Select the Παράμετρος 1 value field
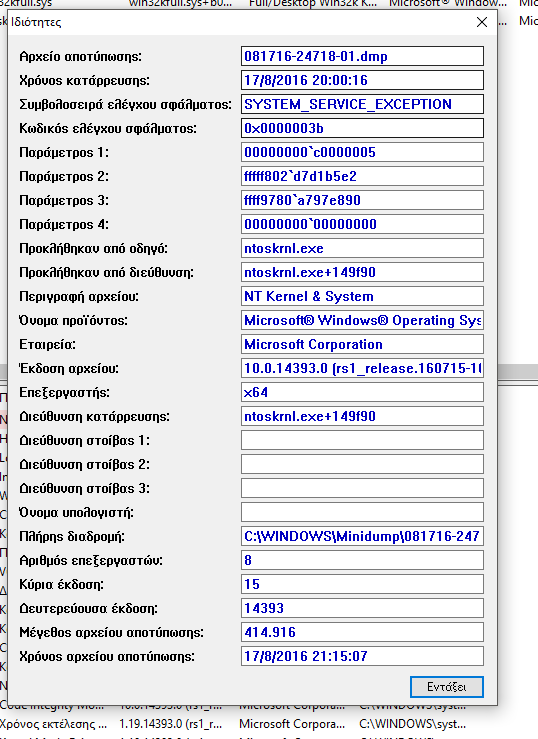 point(362,152)
